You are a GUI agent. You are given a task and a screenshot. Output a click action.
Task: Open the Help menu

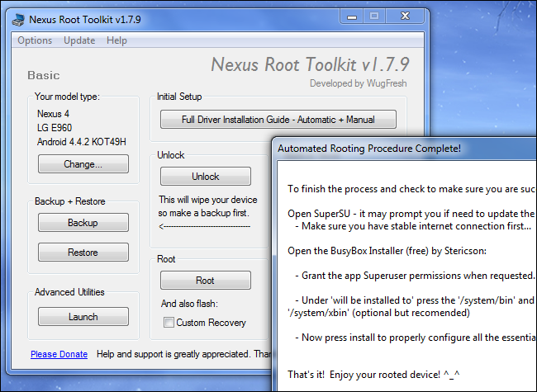(x=116, y=40)
